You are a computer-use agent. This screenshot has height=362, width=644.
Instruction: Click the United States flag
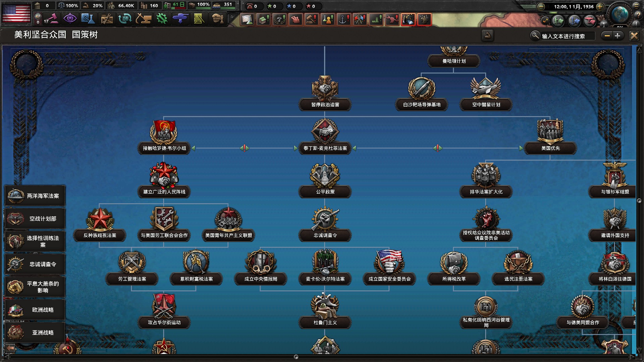[x=16, y=13]
